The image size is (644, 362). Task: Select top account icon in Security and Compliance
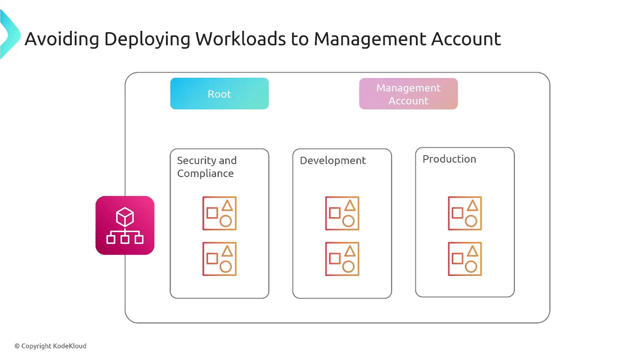pos(219,213)
